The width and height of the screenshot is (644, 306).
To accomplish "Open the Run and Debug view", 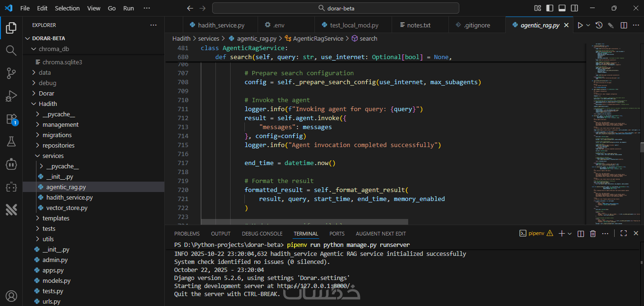I will click(11, 96).
